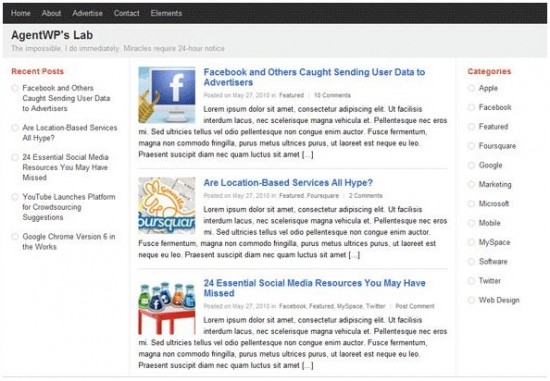View the 10 Comments link
Image resolution: width=550 pixels, height=381 pixels.
tap(332, 95)
